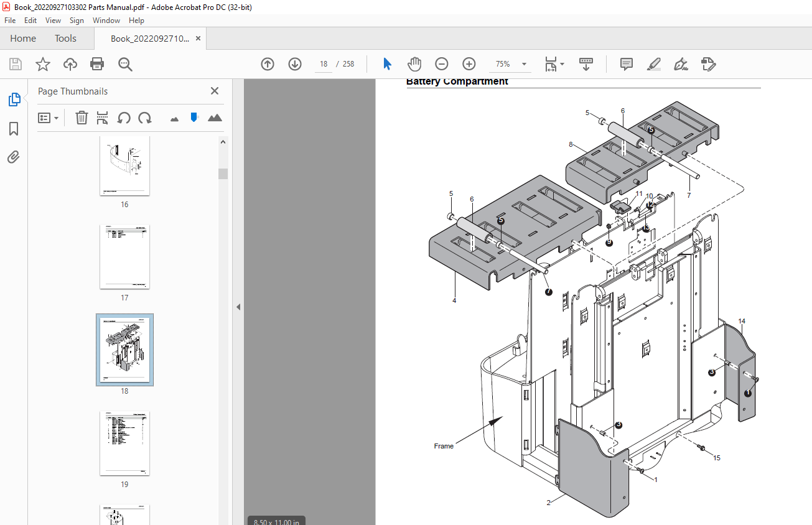Bookmark the document with the star icon
The width and height of the screenshot is (812, 525).
42,64
